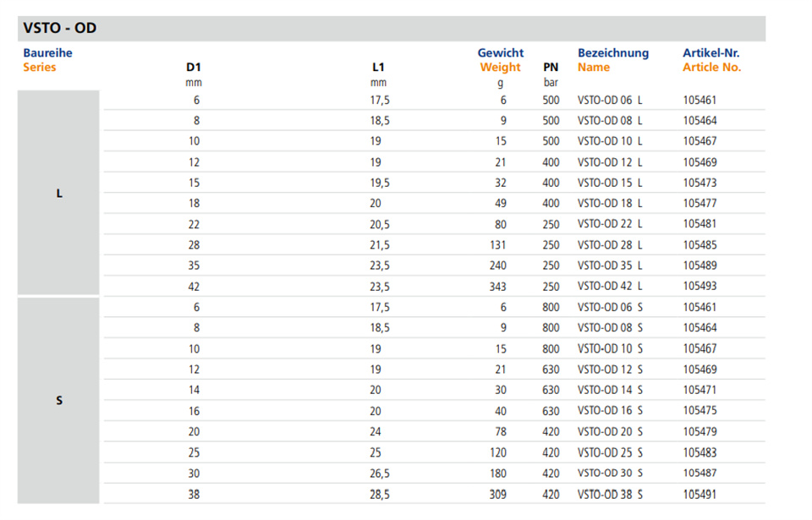The image size is (812, 520).
Task: Select the Baureihe Series column header
Action: 47,60
